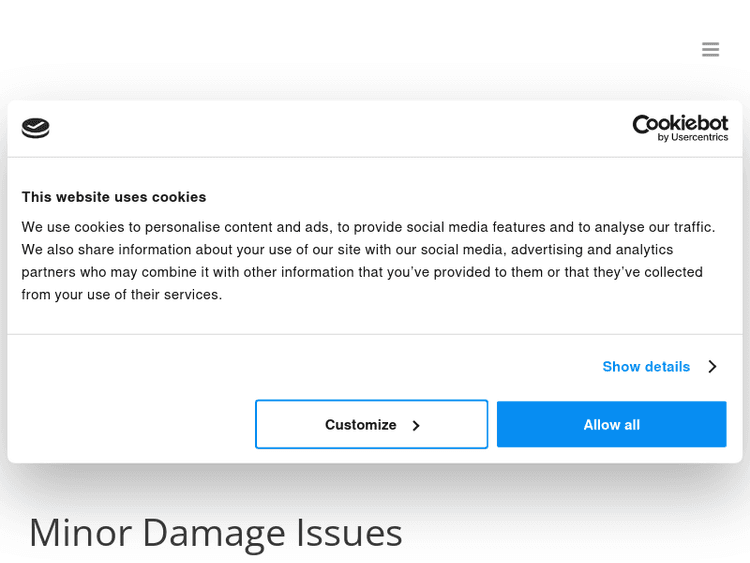Image resolution: width=750 pixels, height=563 pixels.
Task: Open the hamburger navigation menu
Action: (710, 49)
